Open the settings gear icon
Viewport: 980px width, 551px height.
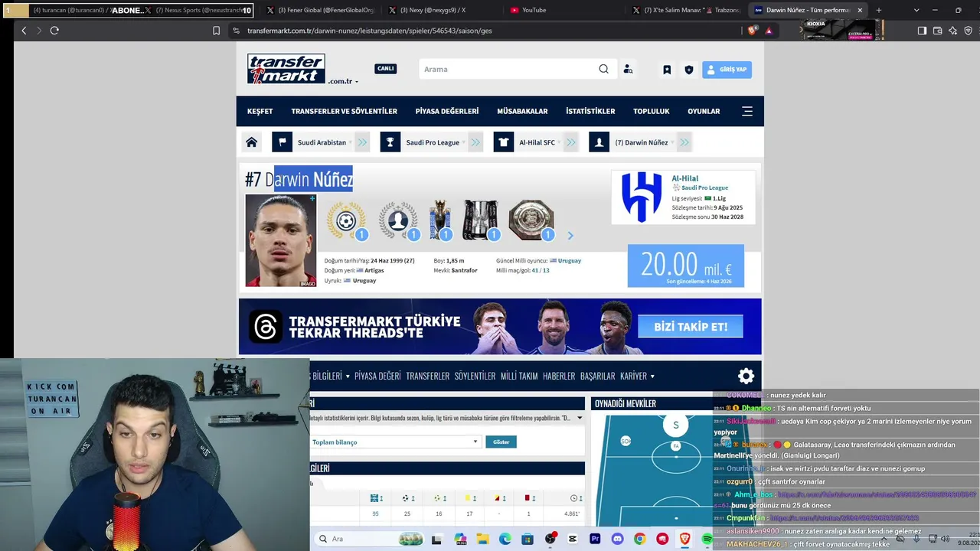pyautogui.click(x=746, y=376)
